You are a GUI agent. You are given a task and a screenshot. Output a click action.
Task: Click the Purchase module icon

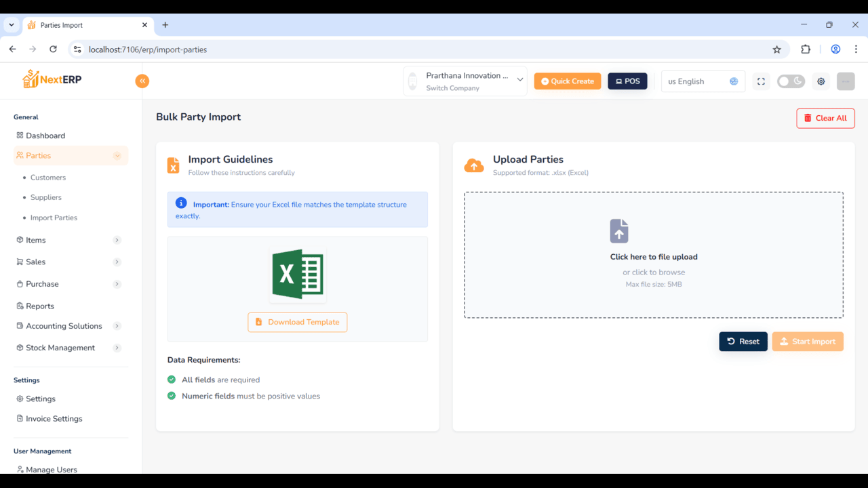[20, 283]
